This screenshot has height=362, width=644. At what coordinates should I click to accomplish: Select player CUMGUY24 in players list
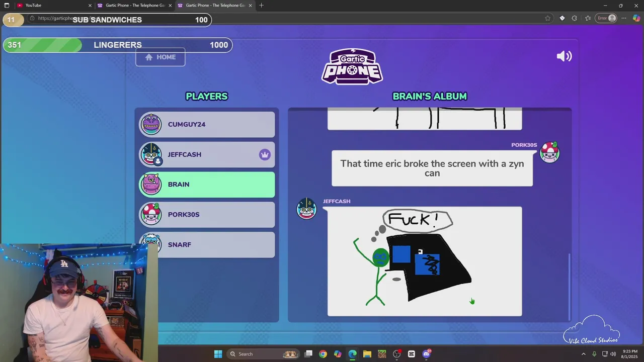pyautogui.click(x=207, y=124)
